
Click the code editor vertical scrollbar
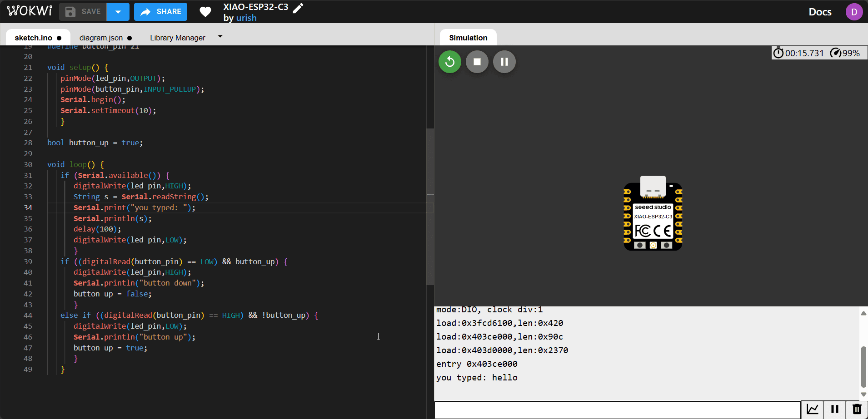(x=430, y=207)
